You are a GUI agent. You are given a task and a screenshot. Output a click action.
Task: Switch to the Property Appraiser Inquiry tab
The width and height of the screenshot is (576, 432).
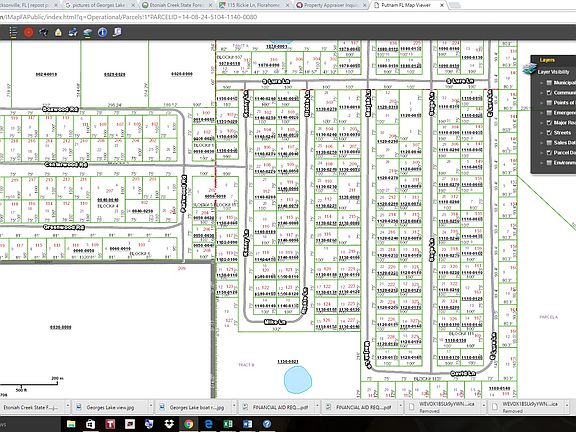coord(330,5)
